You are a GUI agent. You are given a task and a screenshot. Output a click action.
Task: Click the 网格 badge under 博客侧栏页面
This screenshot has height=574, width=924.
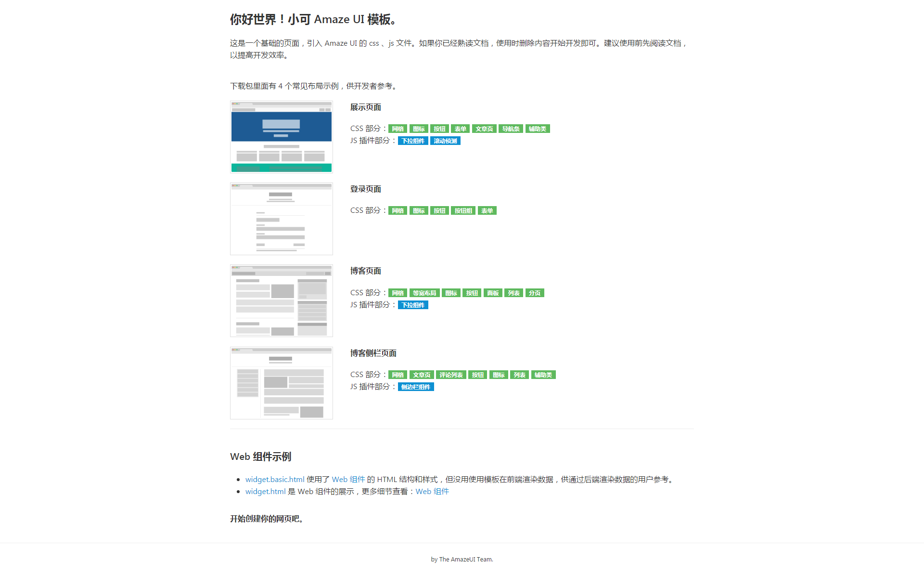(398, 375)
